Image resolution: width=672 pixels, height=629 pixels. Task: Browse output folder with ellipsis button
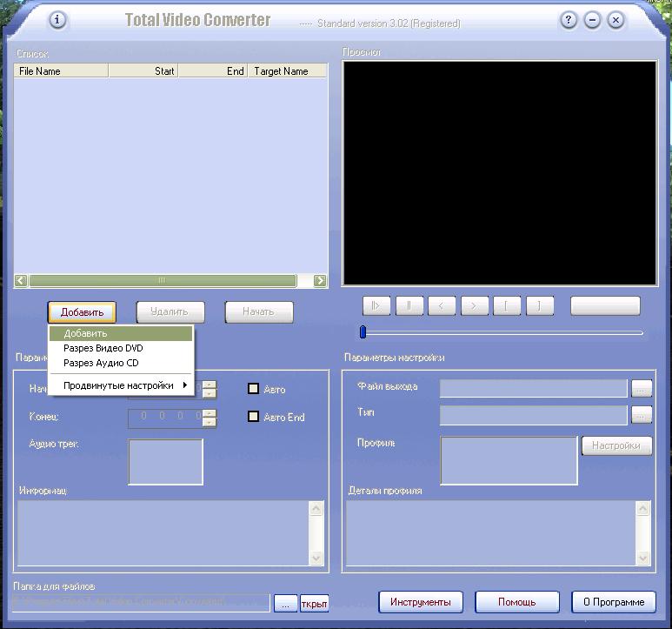(285, 603)
